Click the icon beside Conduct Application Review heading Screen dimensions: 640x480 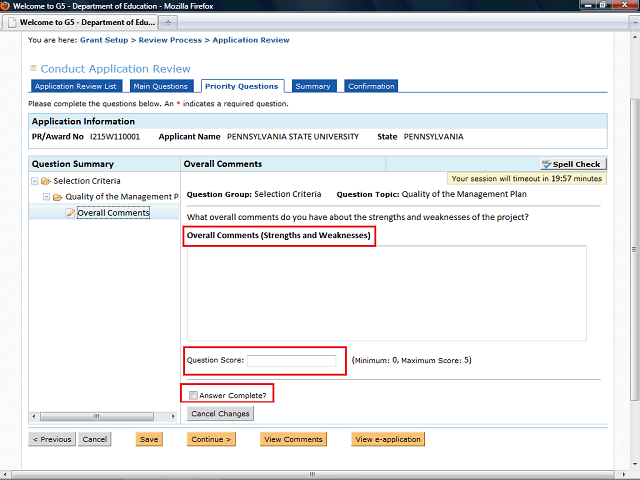pyautogui.click(x=33, y=68)
